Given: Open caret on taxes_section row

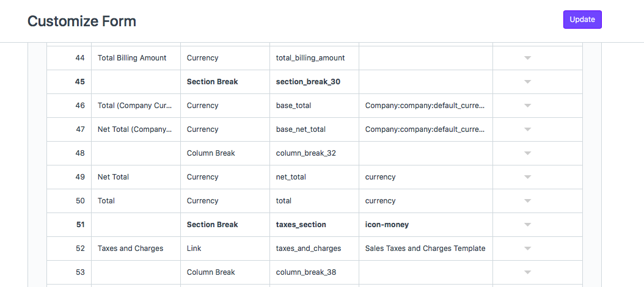Looking at the screenshot, I should 528,225.
